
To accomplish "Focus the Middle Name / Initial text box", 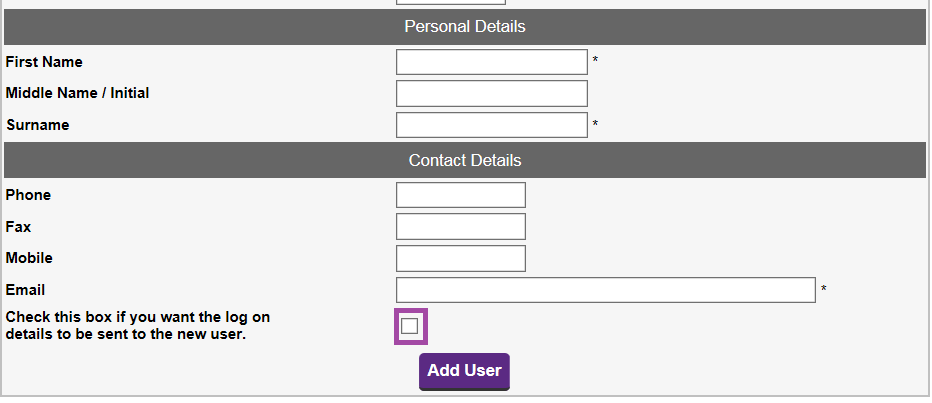I will (x=491, y=94).
